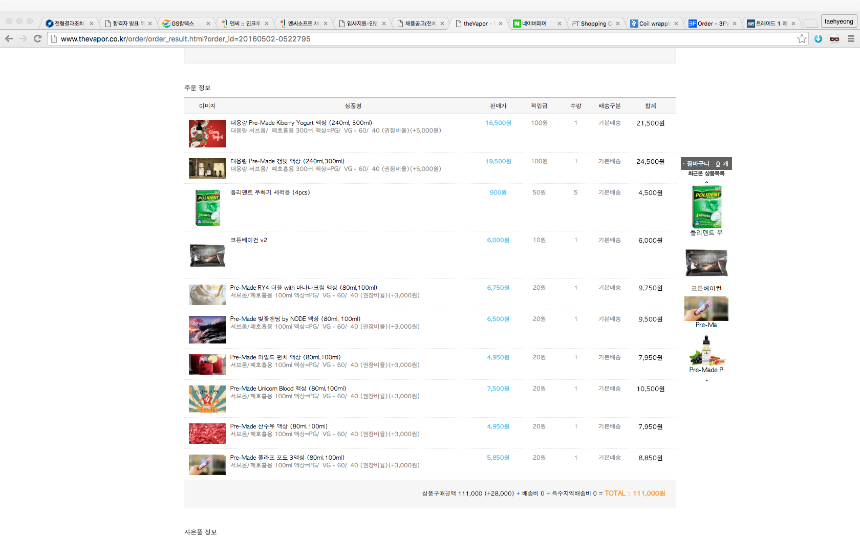Viewport: 860px width, 537px height.
Task: Open the Chrome hamburger menu
Action: tap(850, 38)
